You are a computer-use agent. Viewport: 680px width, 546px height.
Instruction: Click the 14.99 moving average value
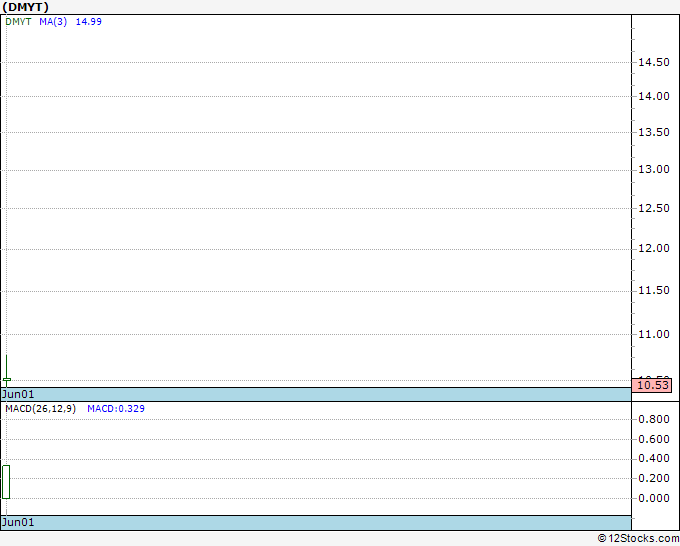88,22
